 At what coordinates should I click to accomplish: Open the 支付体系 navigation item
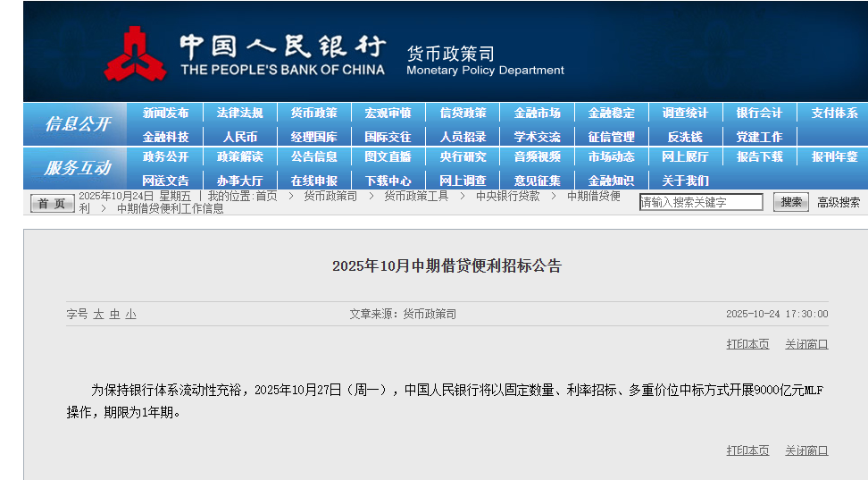(834, 114)
